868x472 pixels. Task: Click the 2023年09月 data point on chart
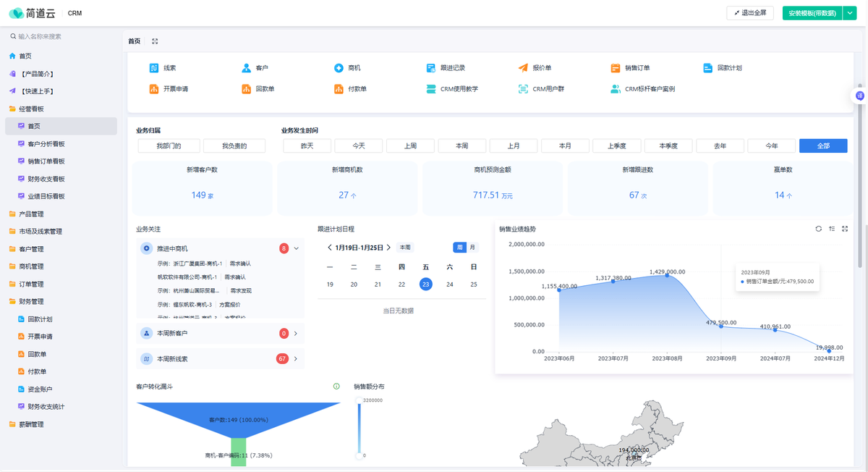[x=720, y=326]
